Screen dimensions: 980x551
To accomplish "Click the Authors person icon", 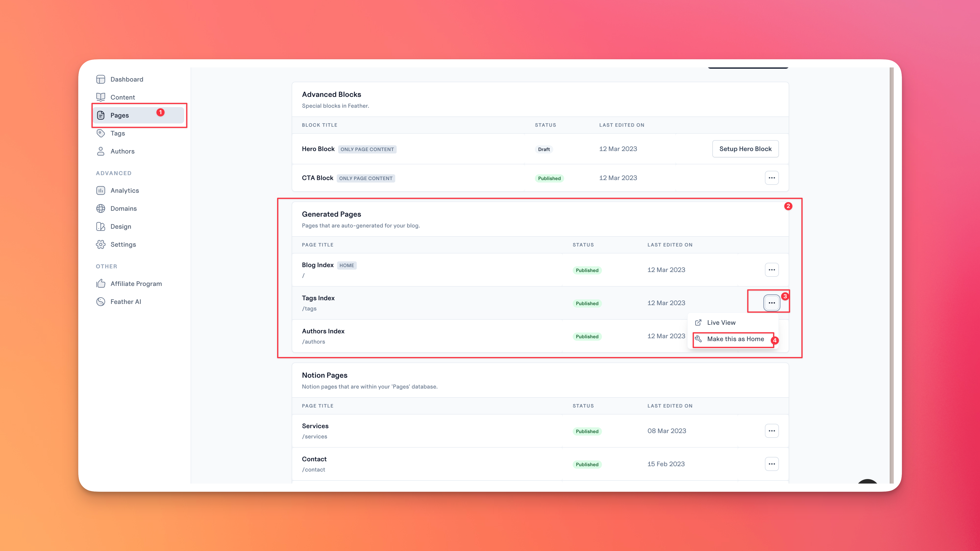I will click(101, 151).
